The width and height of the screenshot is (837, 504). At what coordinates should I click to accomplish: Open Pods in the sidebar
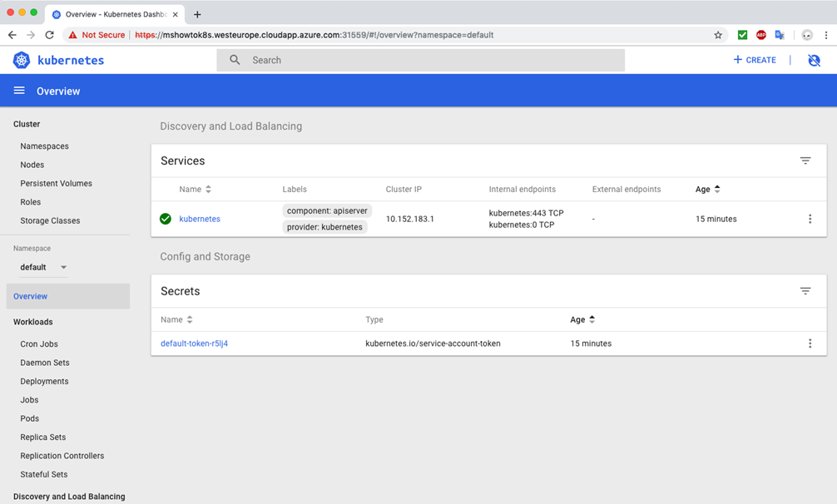[29, 418]
